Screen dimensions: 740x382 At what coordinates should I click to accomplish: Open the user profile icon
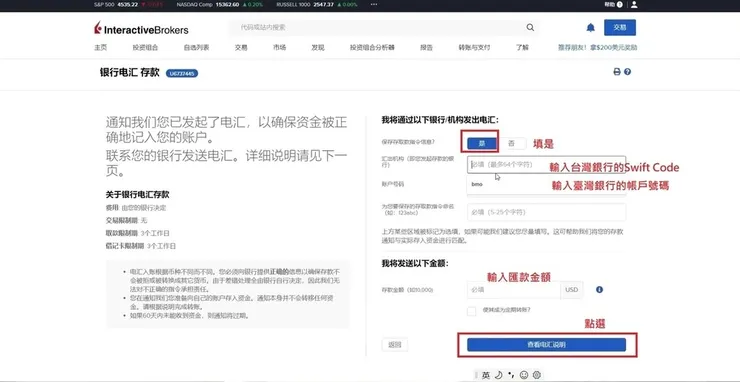(x=634, y=4)
